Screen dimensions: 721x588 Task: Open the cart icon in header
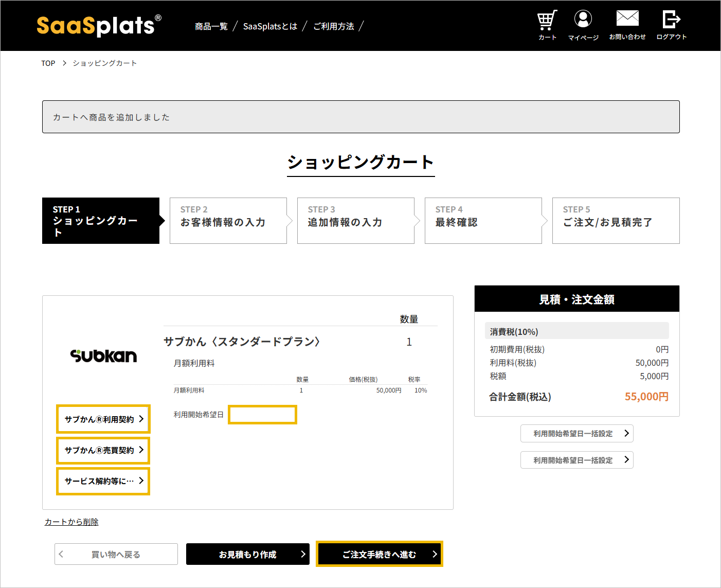click(x=547, y=25)
